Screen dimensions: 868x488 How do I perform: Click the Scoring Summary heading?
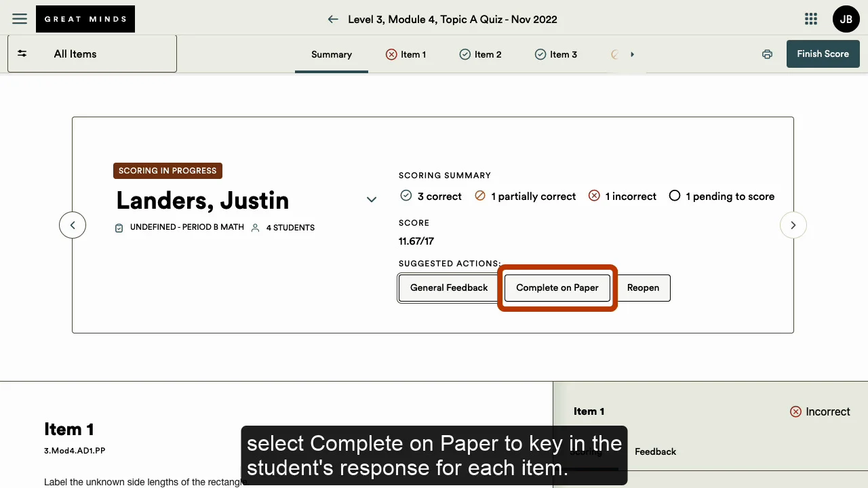[445, 176]
